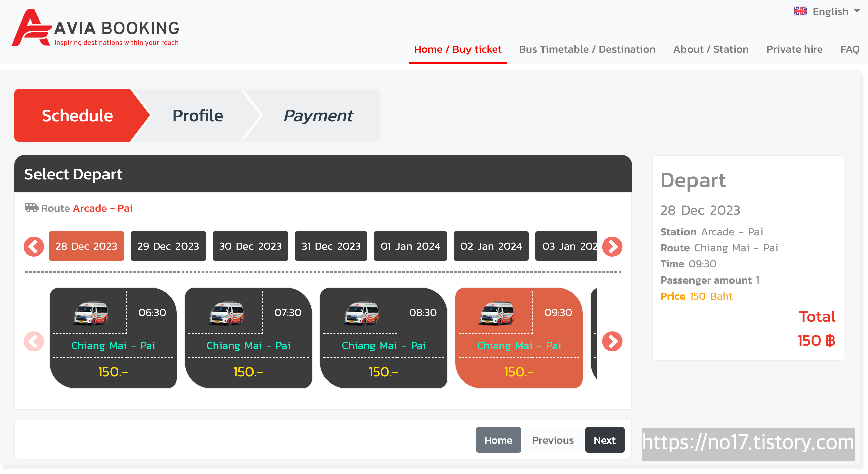This screenshot has width=868, height=474.
Task: Select the Profile step
Action: tap(198, 115)
